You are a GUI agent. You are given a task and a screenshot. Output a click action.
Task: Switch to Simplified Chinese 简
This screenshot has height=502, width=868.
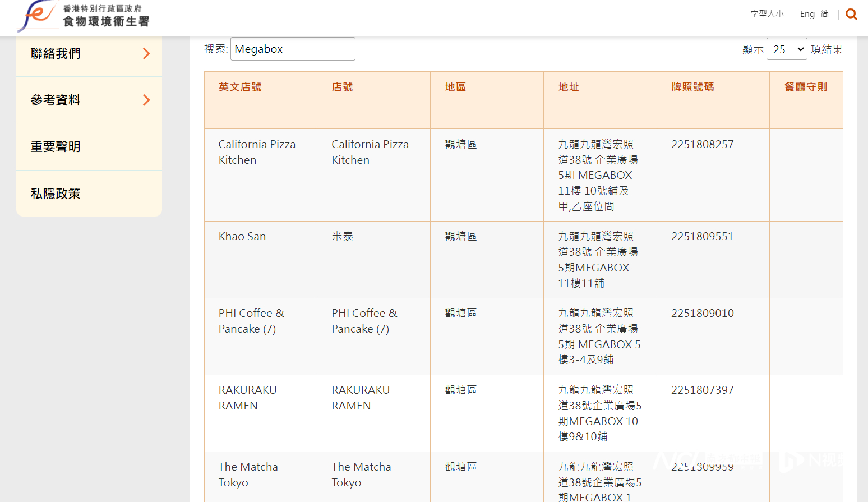coord(825,14)
